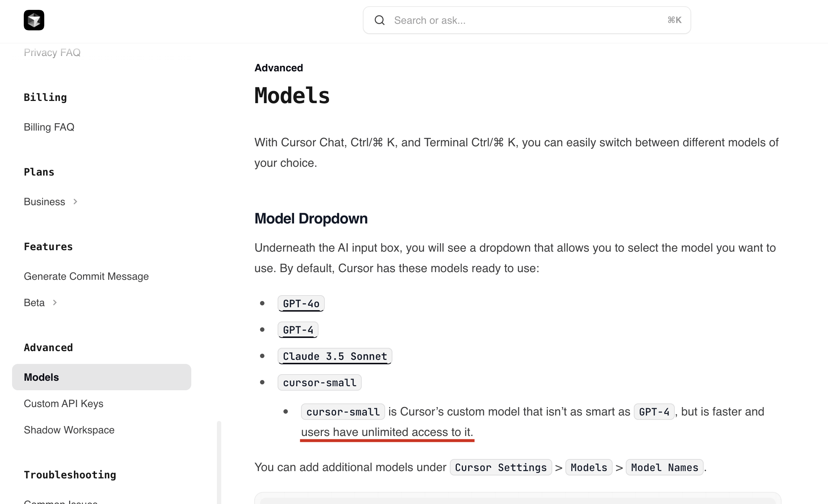The height and width of the screenshot is (504, 828).
Task: Open the Privacy FAQ page
Action: click(52, 53)
